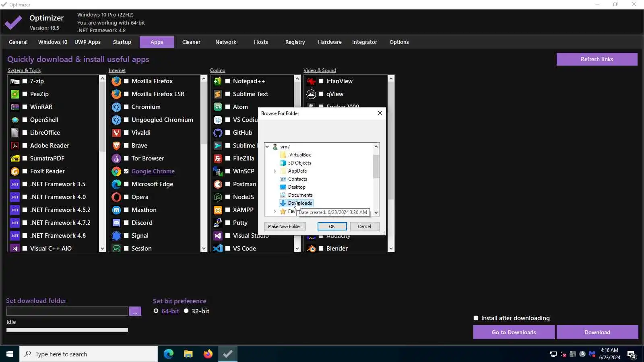644x362 pixels.
Task: Click the download progress bar
Action: tap(67, 330)
